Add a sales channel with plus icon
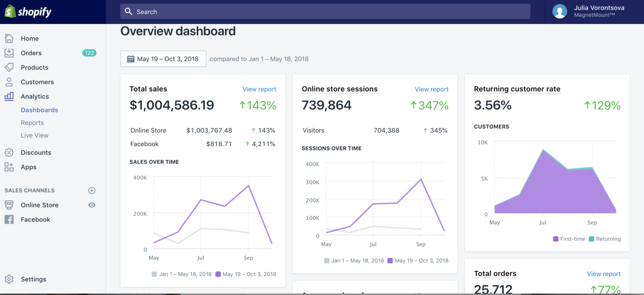This screenshot has height=295, width=644. 92,190
